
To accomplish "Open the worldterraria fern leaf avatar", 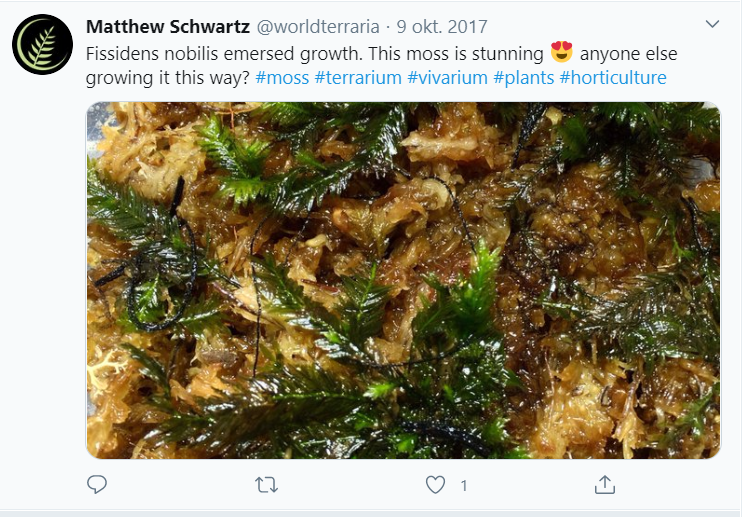I will pos(42,45).
